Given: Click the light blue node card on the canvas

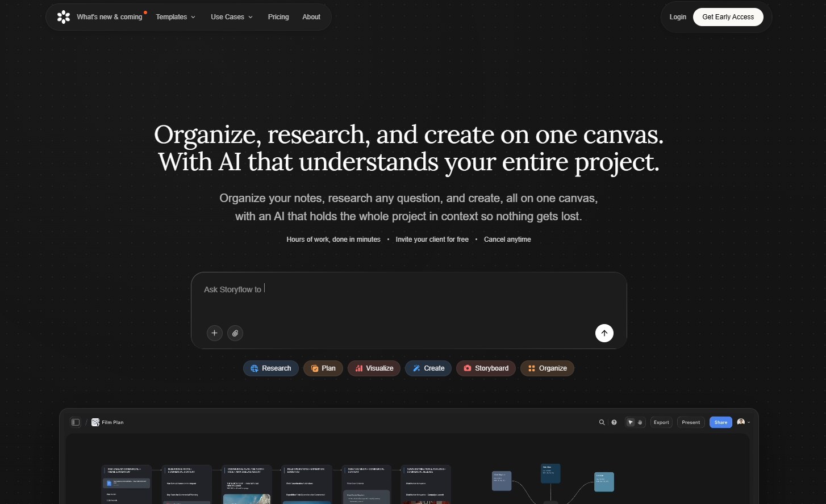Looking at the screenshot, I should pos(604,482).
